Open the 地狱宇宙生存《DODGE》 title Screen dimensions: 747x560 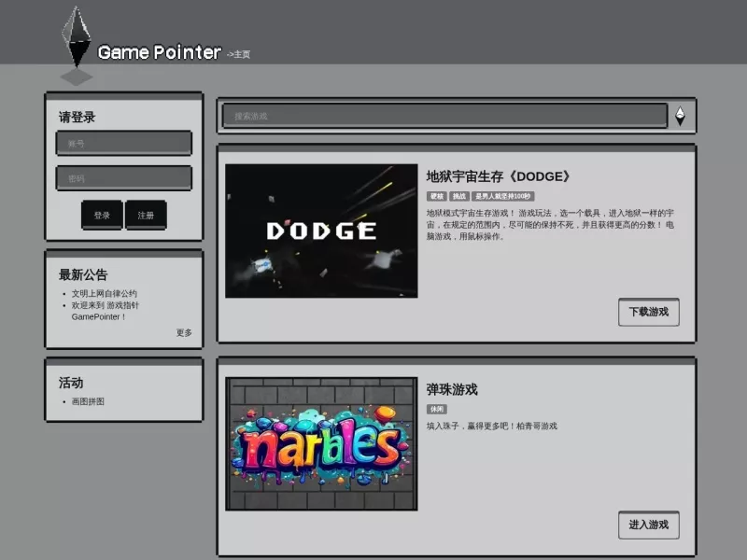498,176
